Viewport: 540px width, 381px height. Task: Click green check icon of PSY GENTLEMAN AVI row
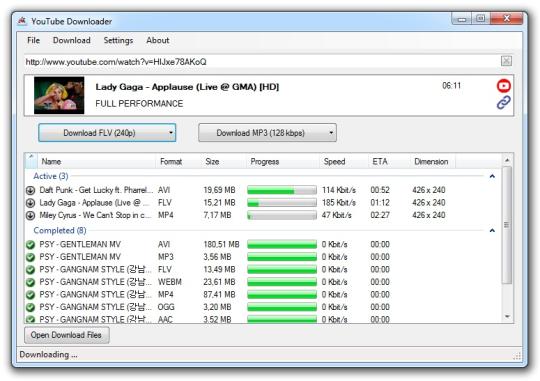31,245
